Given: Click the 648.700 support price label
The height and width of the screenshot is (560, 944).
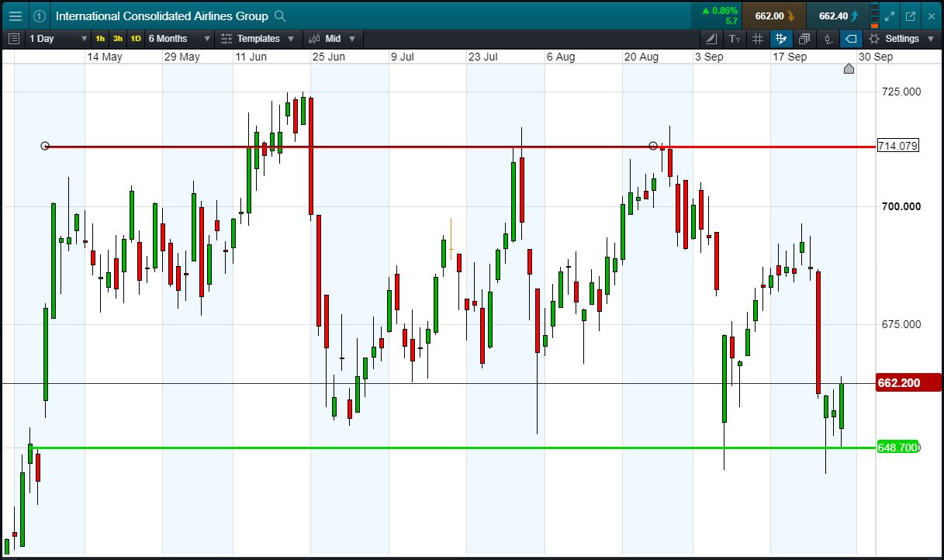Looking at the screenshot, I should [x=897, y=448].
